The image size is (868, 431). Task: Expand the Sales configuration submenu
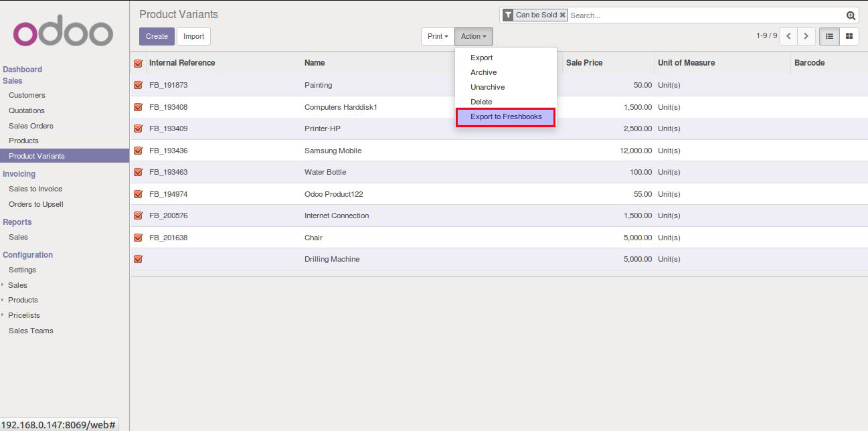tap(17, 285)
